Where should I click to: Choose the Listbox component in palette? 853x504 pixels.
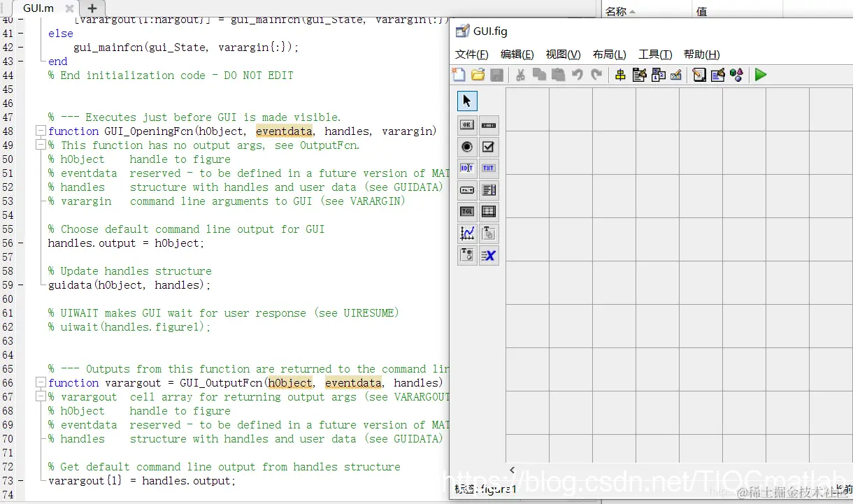489,190
